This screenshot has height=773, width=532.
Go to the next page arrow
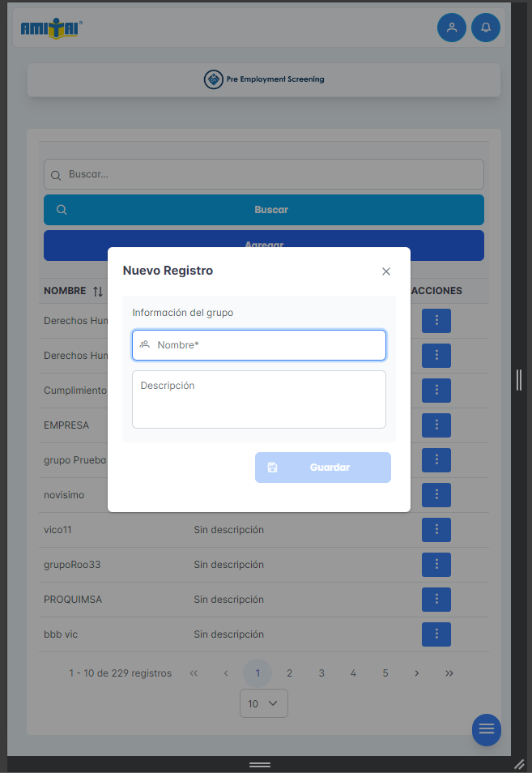coord(417,673)
